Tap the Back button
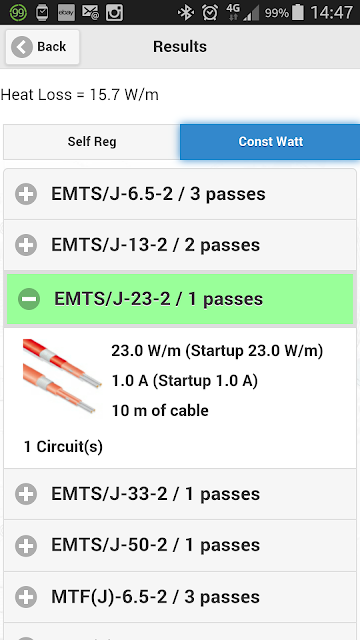Viewport: 360px width, 640px height. click(x=42, y=47)
